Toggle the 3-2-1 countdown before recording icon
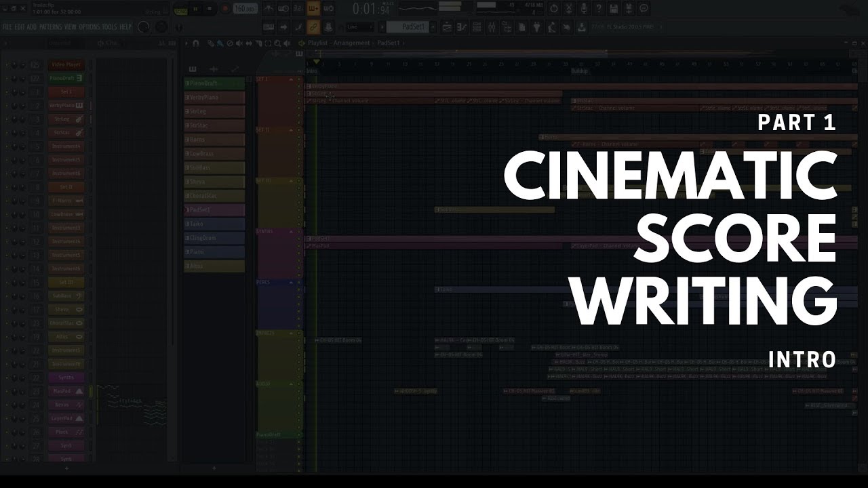This screenshot has width=868, height=488. pos(298,9)
